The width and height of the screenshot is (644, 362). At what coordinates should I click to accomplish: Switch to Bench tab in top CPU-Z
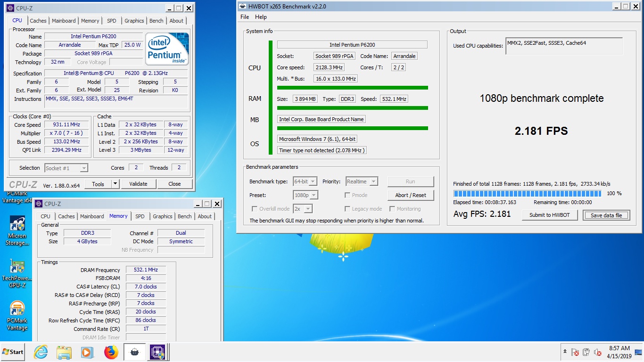[157, 21]
